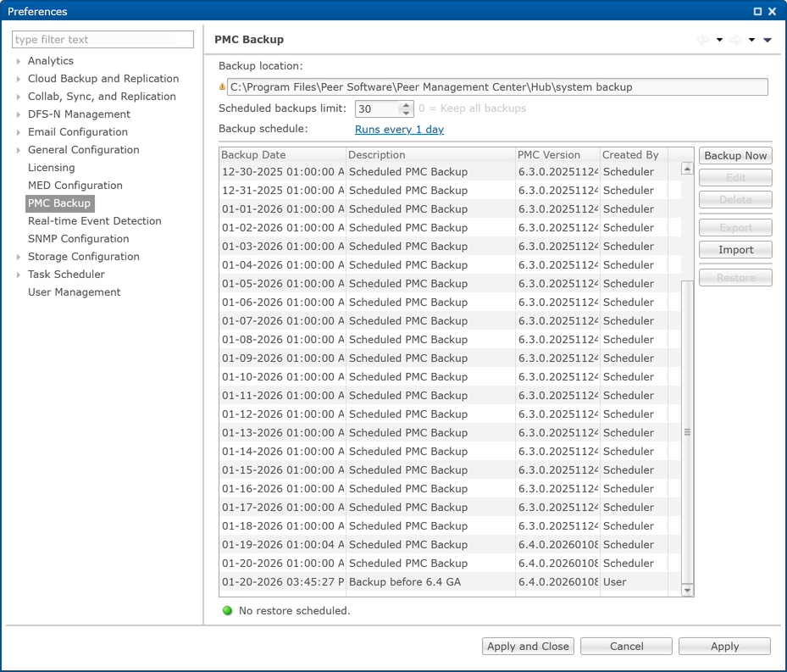Expand Cloud Backup and Replication node
The height and width of the screenshot is (672, 787).
[18, 79]
